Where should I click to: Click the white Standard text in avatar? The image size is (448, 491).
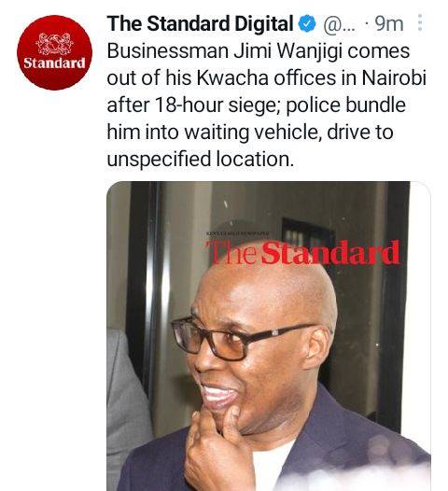[54, 63]
